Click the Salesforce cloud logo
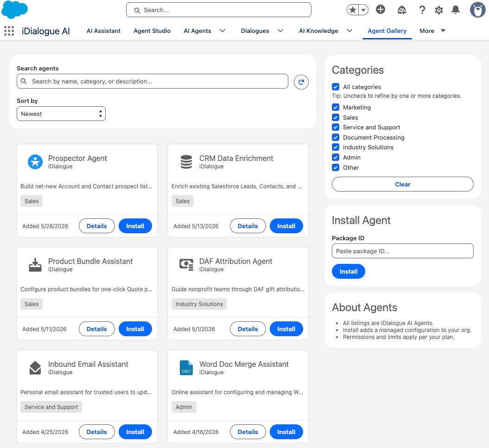Viewport: 489px width, 448px height. click(x=14, y=10)
